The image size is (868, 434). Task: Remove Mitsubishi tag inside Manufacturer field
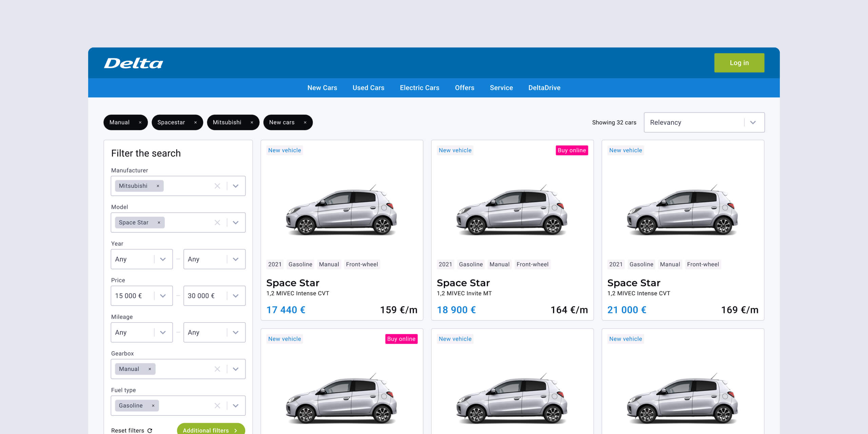coord(158,186)
